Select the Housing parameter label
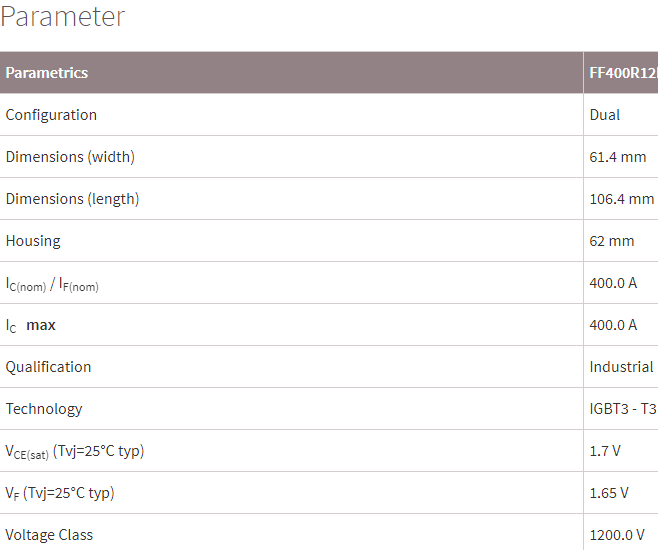The width and height of the screenshot is (658, 550). pos(33,241)
